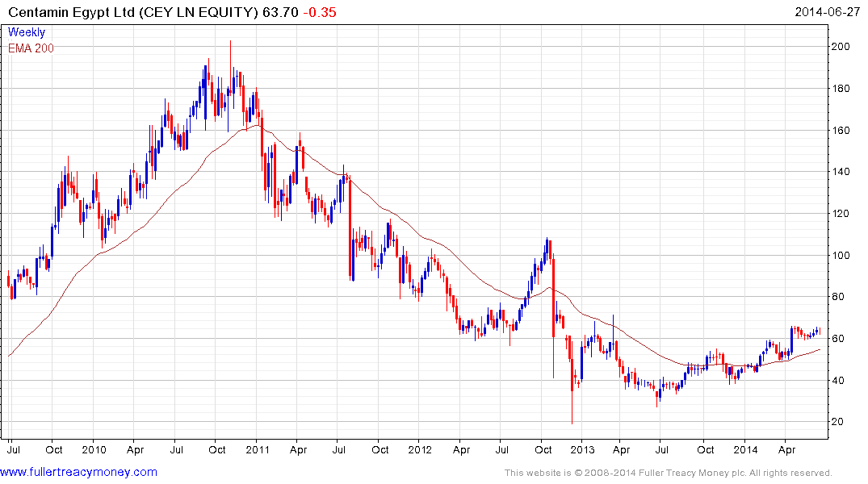This screenshot has width=868, height=484.
Task: Click the last price value 63.70
Action: [x=280, y=12]
